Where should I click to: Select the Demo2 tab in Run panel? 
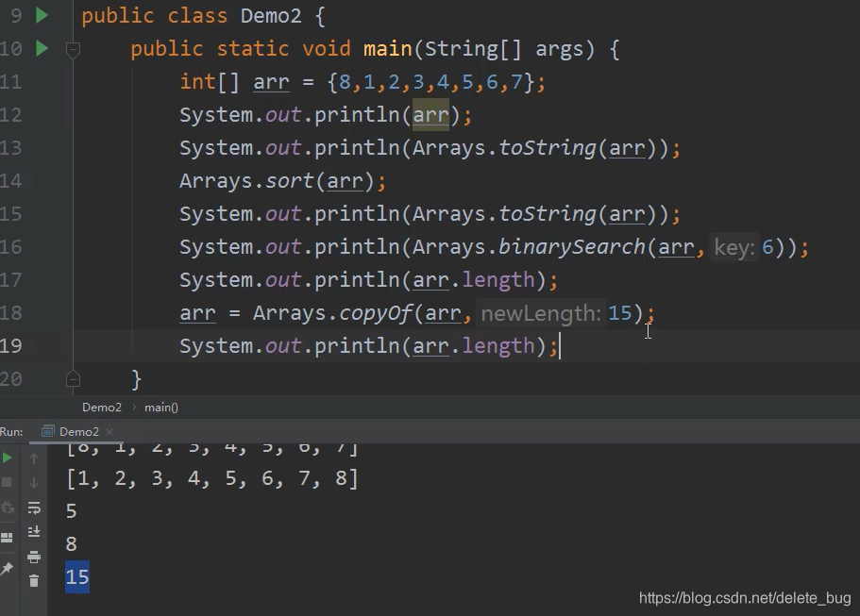click(78, 431)
